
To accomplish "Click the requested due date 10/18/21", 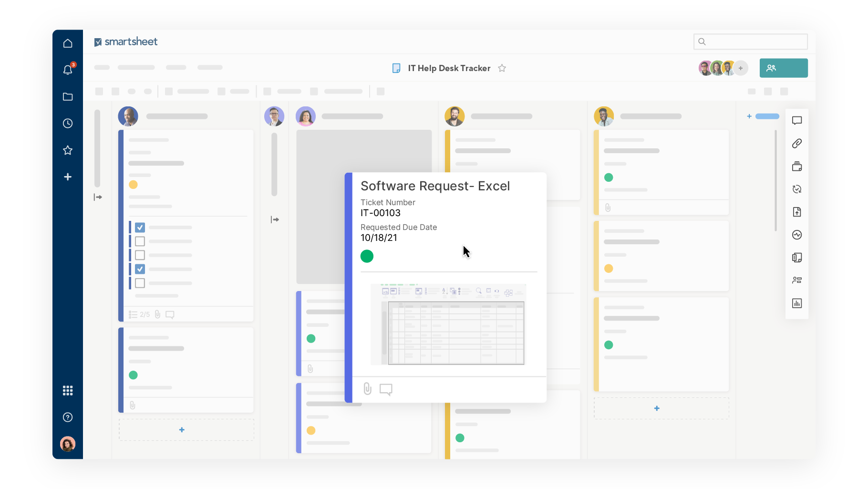I will (x=379, y=238).
